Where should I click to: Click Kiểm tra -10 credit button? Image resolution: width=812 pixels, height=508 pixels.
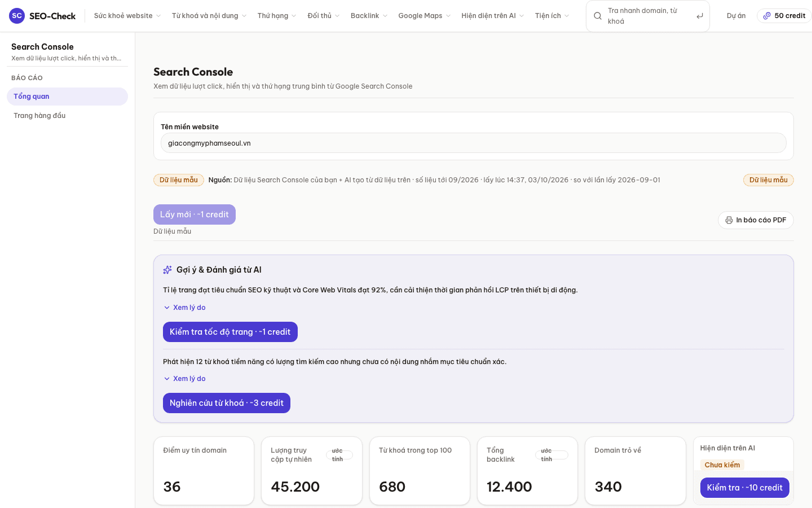pyautogui.click(x=745, y=488)
